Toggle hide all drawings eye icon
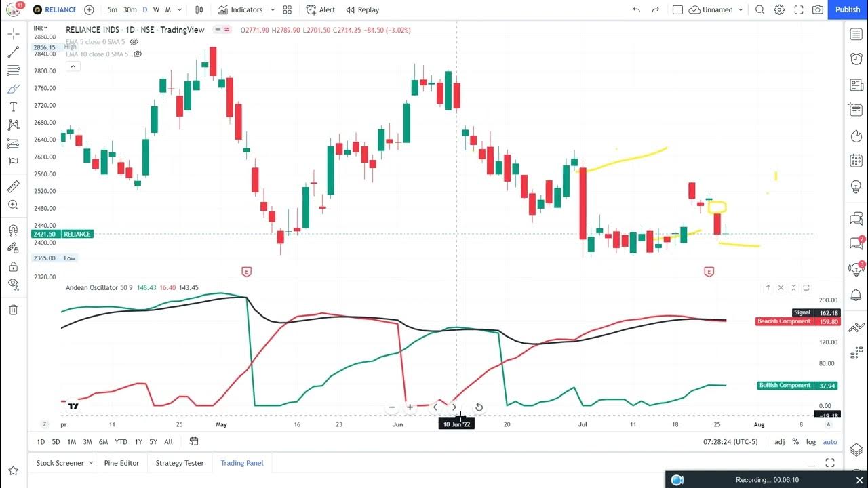The image size is (868, 488). (14, 284)
